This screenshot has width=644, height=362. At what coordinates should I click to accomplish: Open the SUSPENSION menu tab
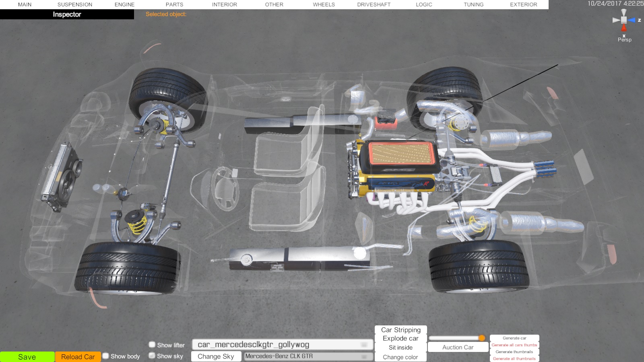click(x=75, y=4)
